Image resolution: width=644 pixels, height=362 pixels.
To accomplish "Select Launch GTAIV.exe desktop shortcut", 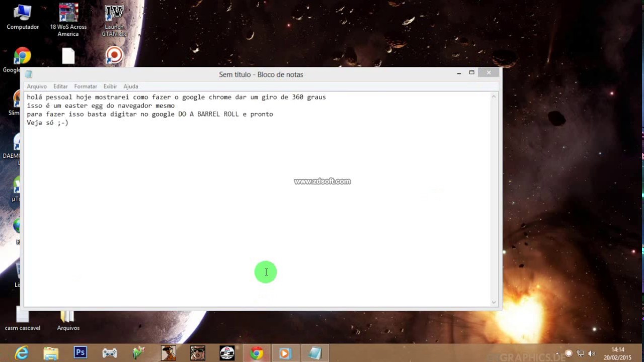I will [114, 20].
